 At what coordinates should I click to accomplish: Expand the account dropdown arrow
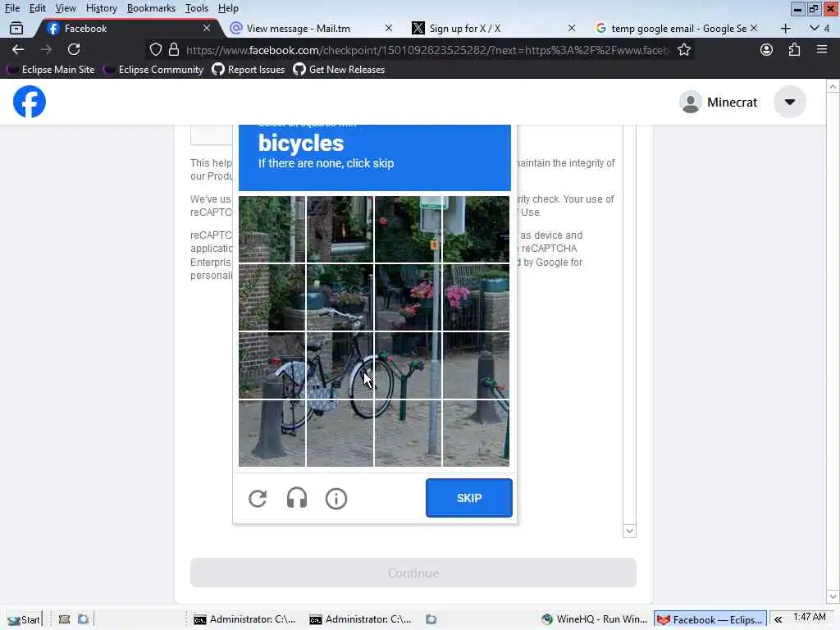(x=790, y=102)
